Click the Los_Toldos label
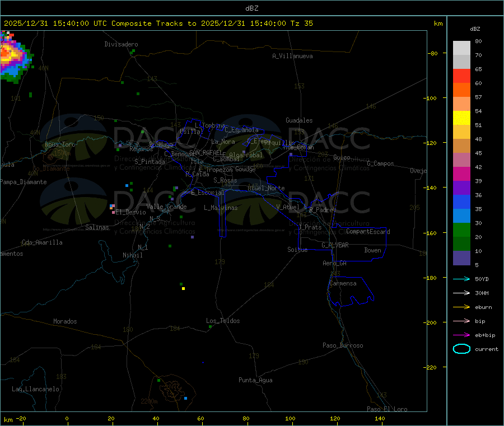 (223, 321)
